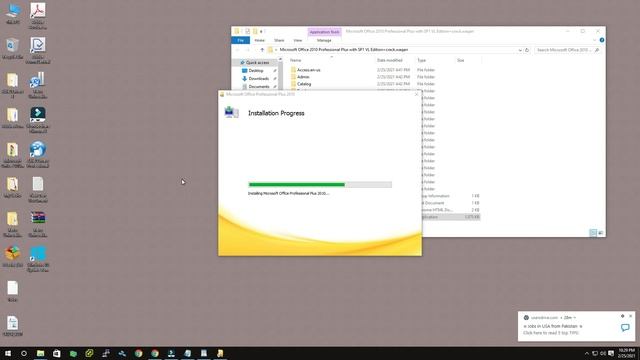Close the browser notification popup
This screenshot has height=360, width=640.
pos(630,316)
